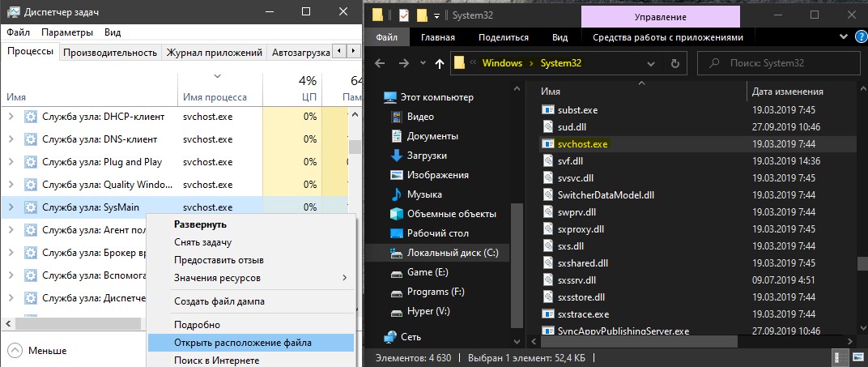The image size is (868, 367).
Task: Choose Снять задачу in the context menu
Action: [251, 242]
